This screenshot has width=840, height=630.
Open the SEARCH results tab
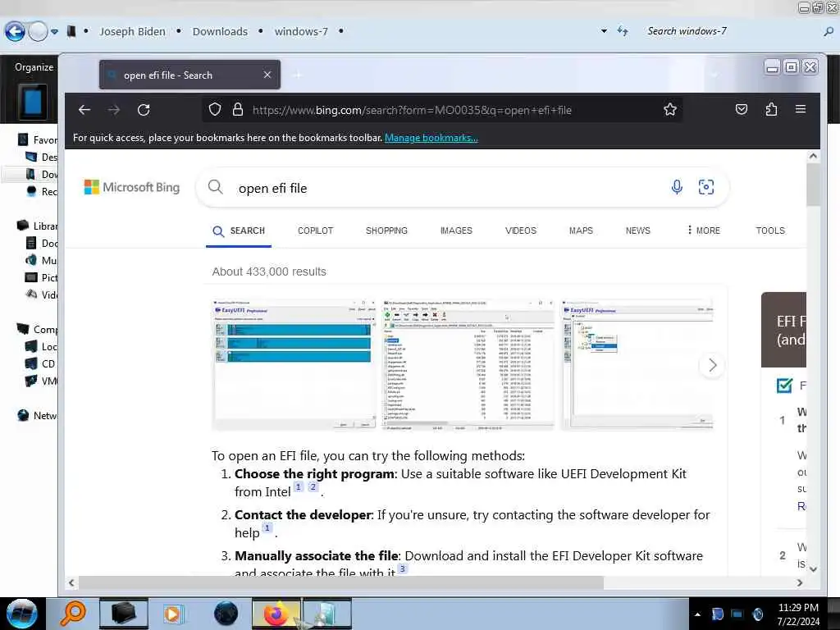point(239,231)
